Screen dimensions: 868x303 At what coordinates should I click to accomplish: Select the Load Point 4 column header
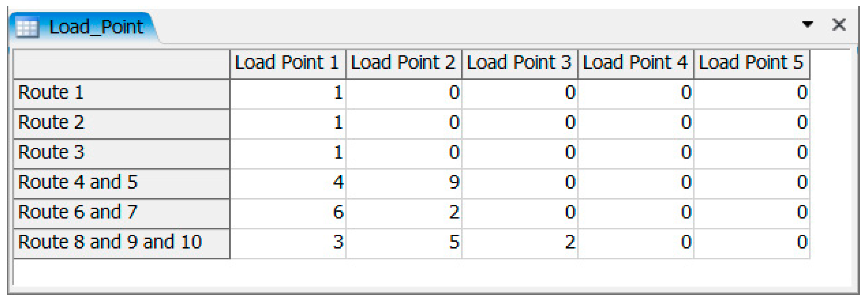point(635,63)
